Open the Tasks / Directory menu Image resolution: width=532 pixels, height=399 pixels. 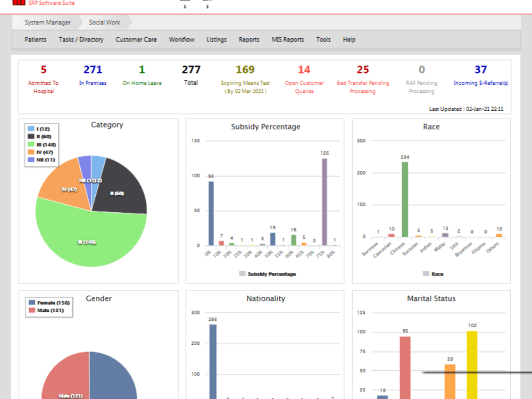coord(81,40)
